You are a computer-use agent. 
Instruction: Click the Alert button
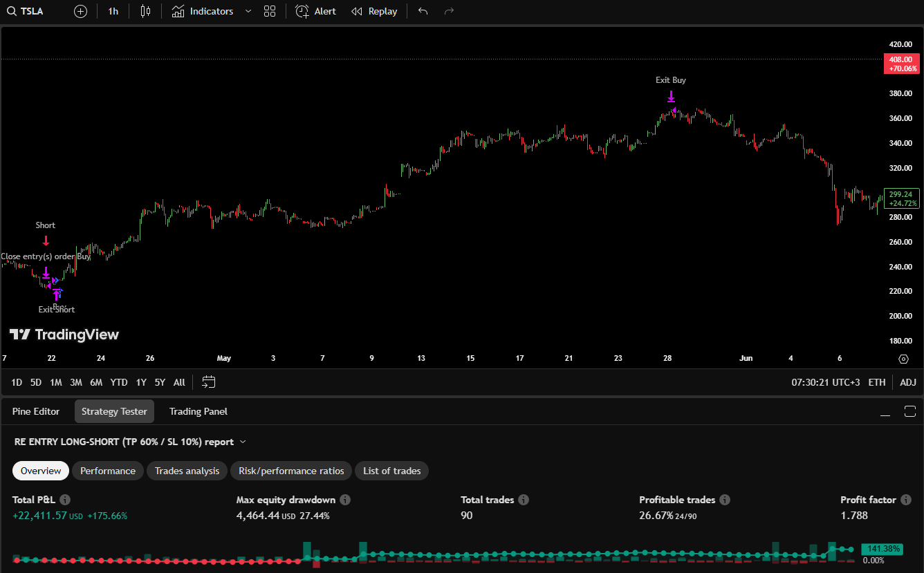(x=315, y=11)
